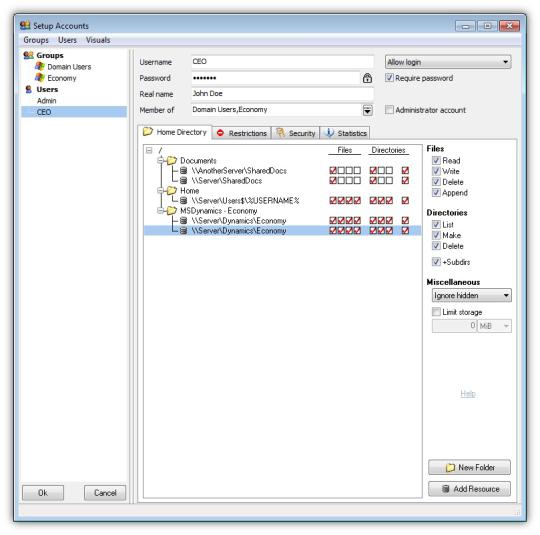Toggle the +Subdirs checkbox
Viewport: 540px width, 535px height.
tap(436, 262)
